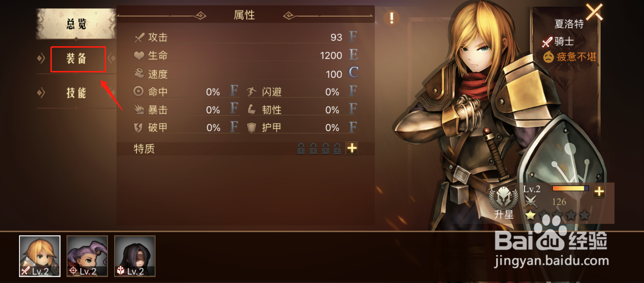The image size is (644, 283).
Task: Add experience with the plus beside Lv.2 bar
Action: (599, 192)
